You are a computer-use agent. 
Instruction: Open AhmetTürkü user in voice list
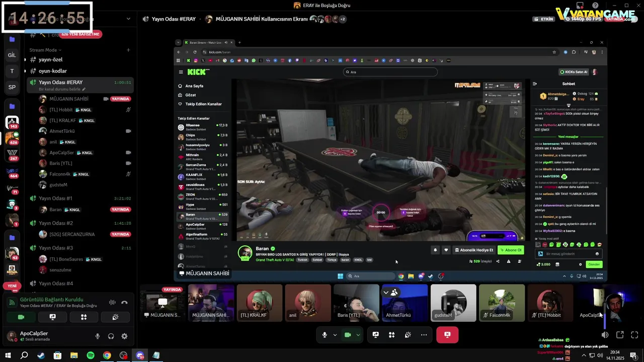(85, 131)
